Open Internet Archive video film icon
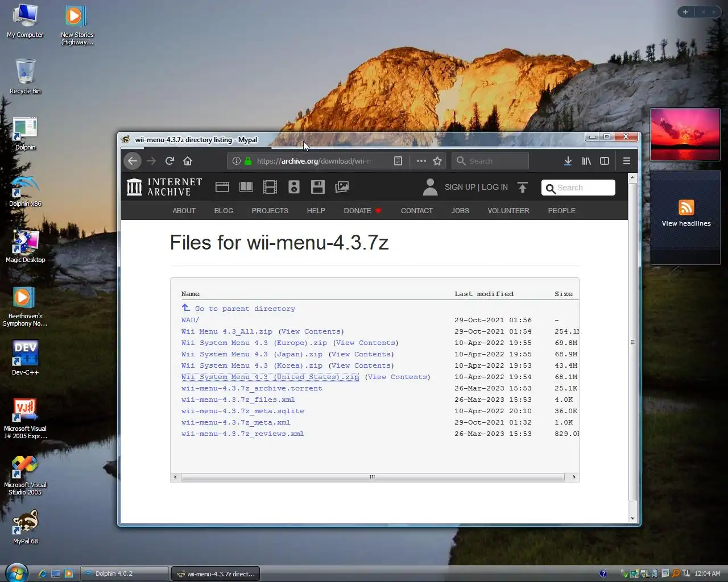 coord(270,187)
